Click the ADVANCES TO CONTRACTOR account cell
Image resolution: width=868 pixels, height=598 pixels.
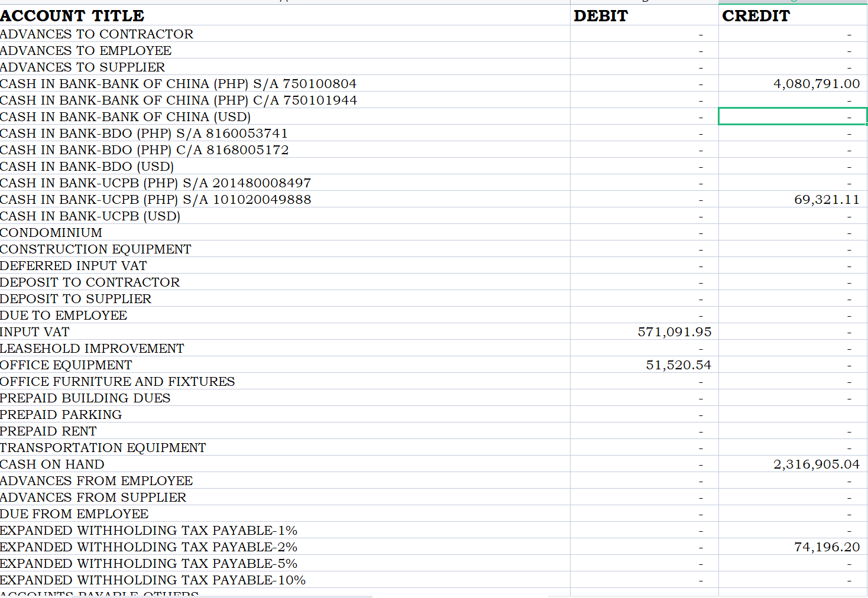click(285, 34)
